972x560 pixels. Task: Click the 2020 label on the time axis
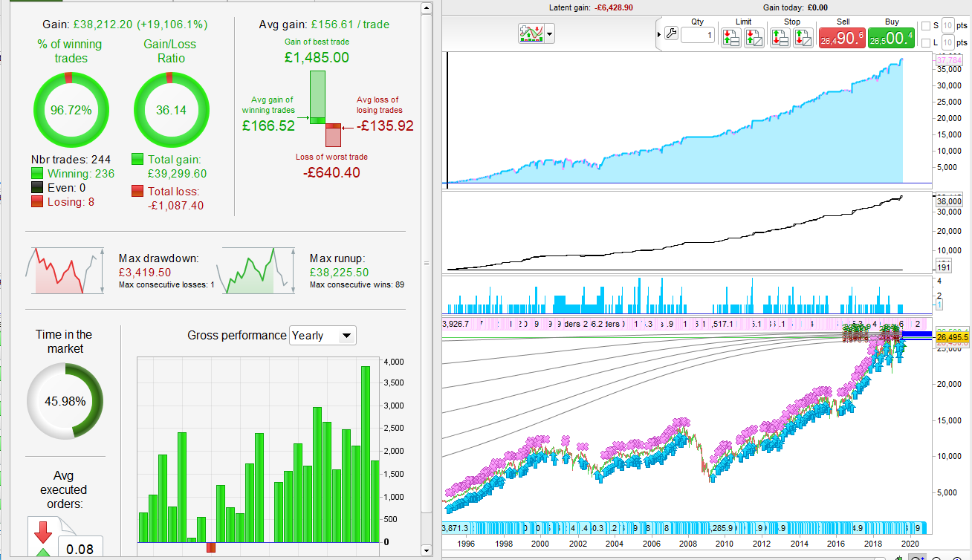911,544
